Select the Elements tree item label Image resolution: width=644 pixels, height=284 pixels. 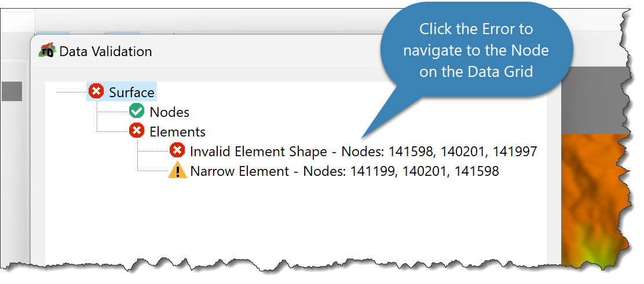tap(177, 132)
